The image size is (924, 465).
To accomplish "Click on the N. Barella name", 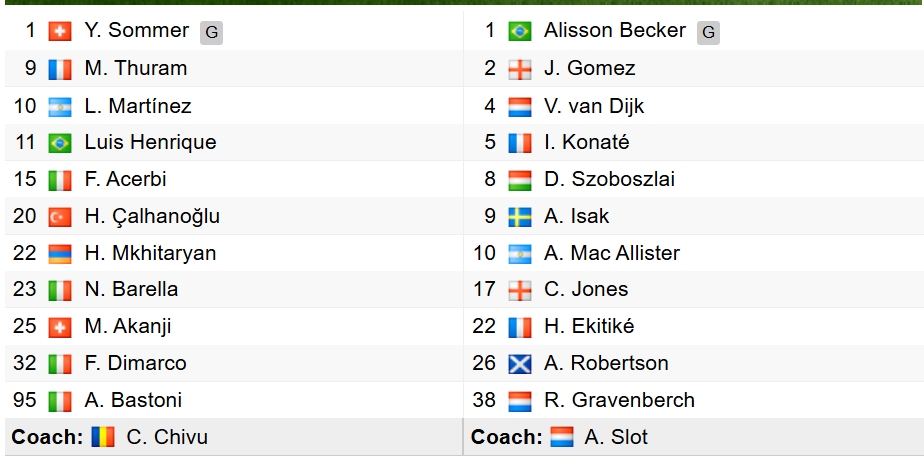I will tap(131, 289).
